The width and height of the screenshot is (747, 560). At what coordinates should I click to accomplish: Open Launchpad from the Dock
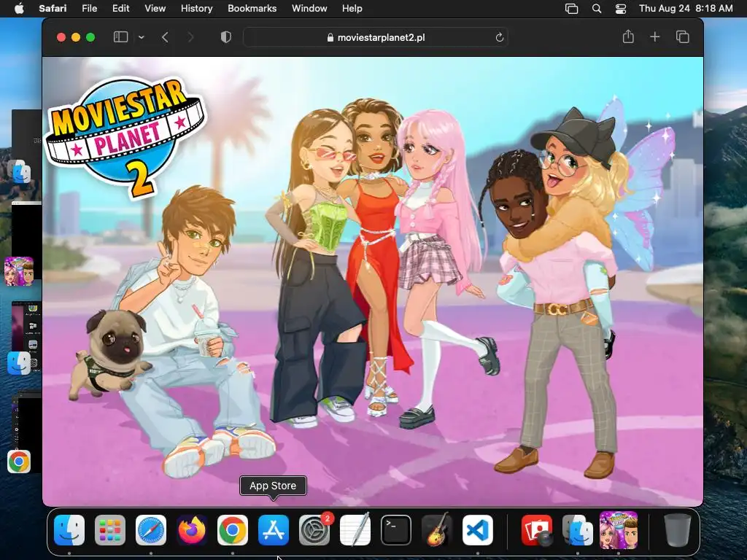click(x=110, y=529)
